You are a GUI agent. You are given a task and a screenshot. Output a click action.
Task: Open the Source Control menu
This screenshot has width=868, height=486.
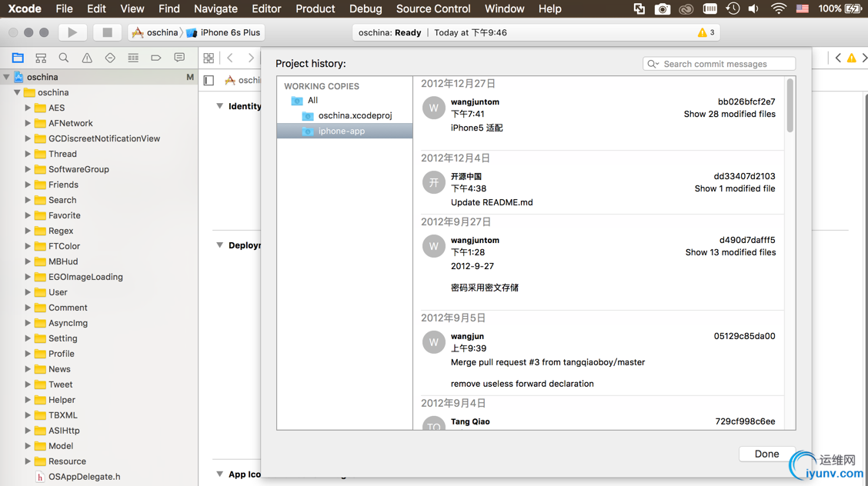click(x=433, y=9)
